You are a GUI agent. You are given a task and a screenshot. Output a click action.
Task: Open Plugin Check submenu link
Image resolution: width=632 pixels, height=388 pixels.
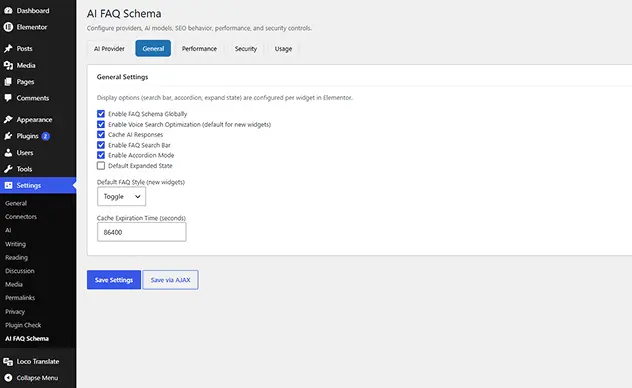[x=23, y=325]
